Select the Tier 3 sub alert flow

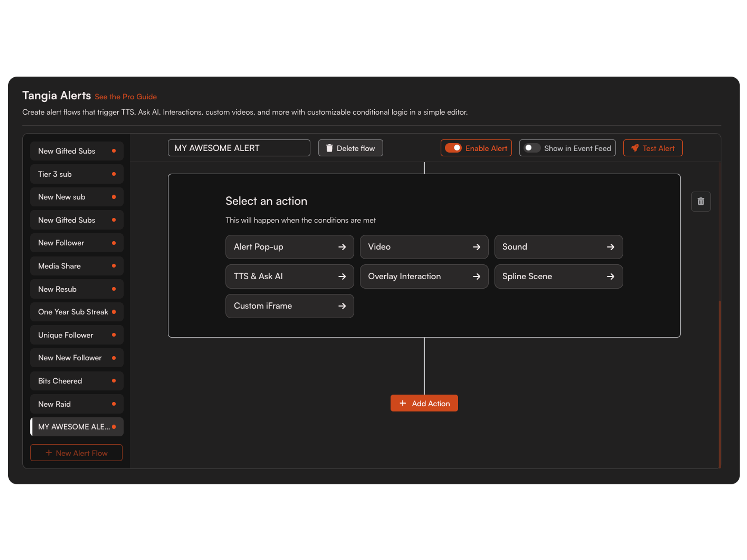point(76,174)
